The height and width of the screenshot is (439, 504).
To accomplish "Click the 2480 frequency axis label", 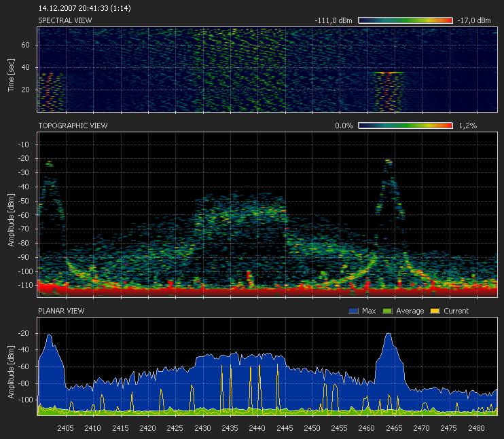I will (477, 428).
